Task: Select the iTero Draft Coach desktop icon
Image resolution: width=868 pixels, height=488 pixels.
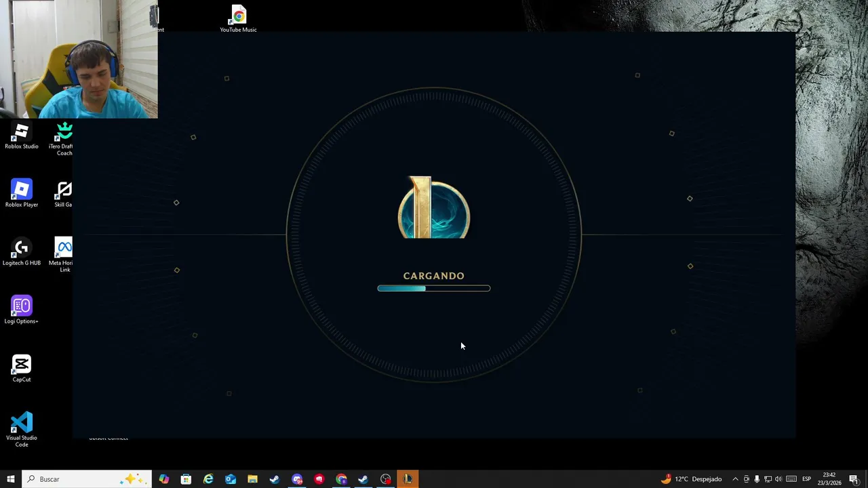Action: coord(62,139)
